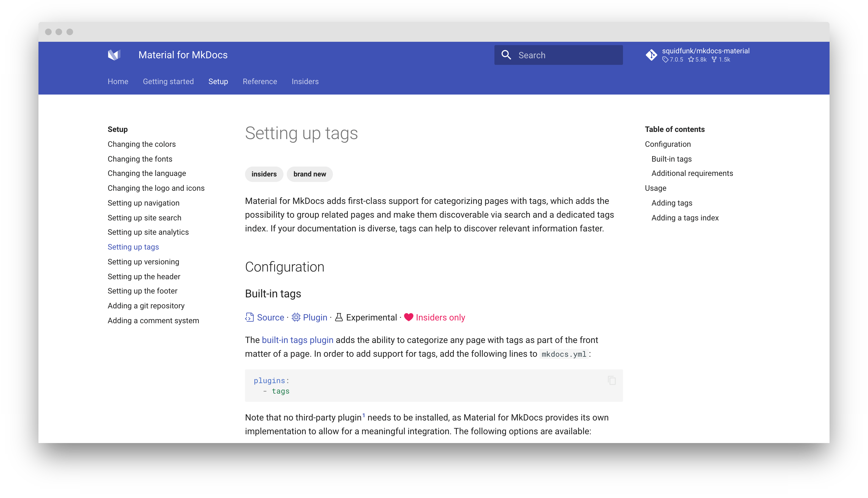Switch to the Reference tab
Viewport: 868px width, 498px height.
(260, 81)
